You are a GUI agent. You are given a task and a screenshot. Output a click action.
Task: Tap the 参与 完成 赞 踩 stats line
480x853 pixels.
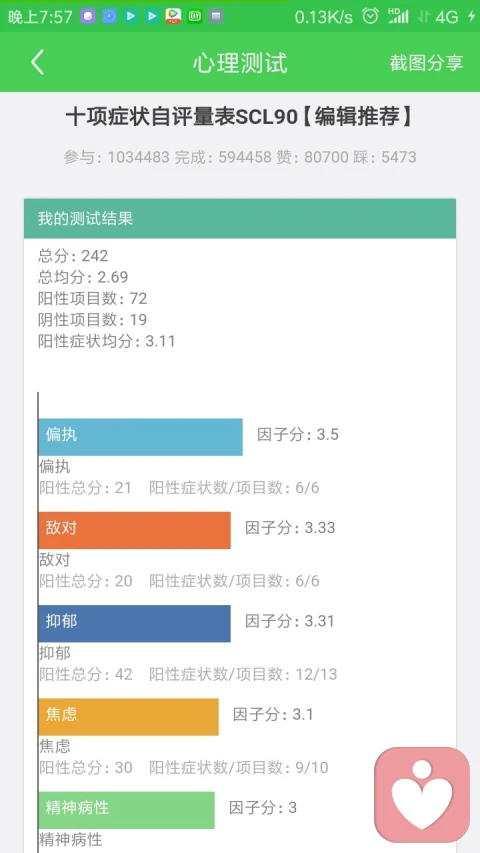tap(240, 157)
